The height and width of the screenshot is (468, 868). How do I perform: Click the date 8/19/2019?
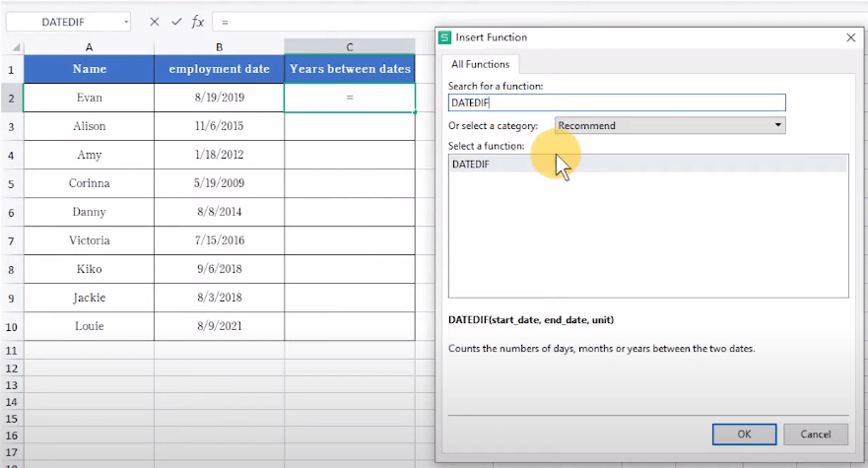pos(219,98)
